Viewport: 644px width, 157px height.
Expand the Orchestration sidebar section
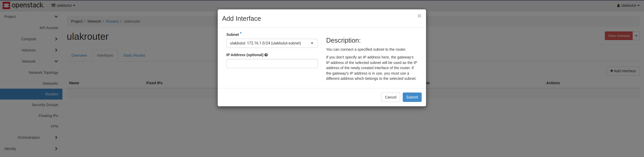click(31, 138)
